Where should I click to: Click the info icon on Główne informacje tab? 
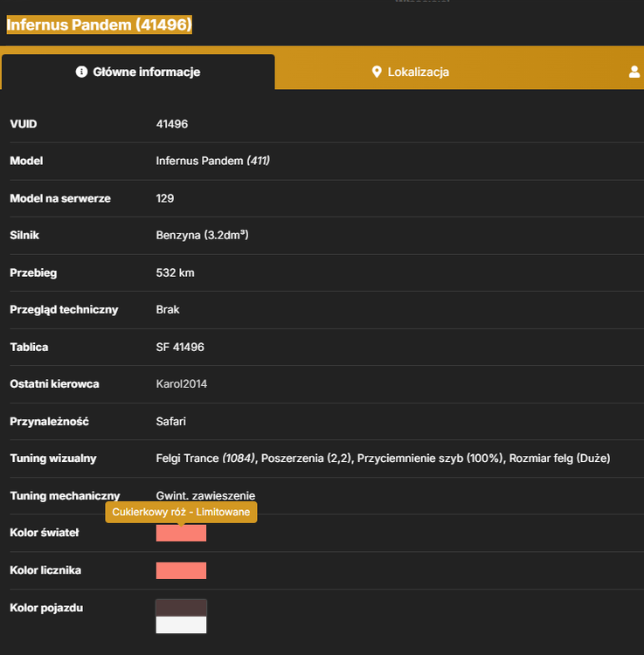point(81,72)
